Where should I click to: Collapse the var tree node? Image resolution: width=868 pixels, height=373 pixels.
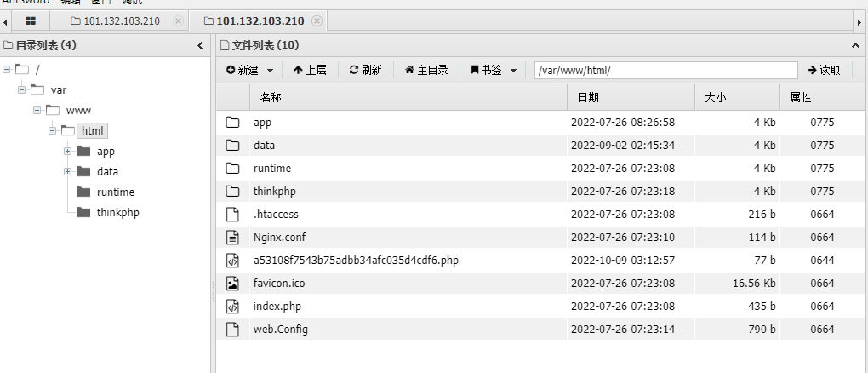click(21, 89)
